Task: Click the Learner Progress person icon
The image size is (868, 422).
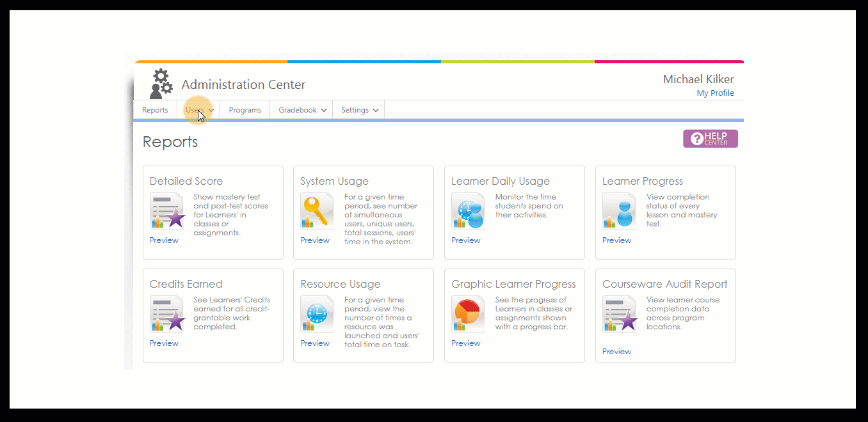Action: coord(619,212)
